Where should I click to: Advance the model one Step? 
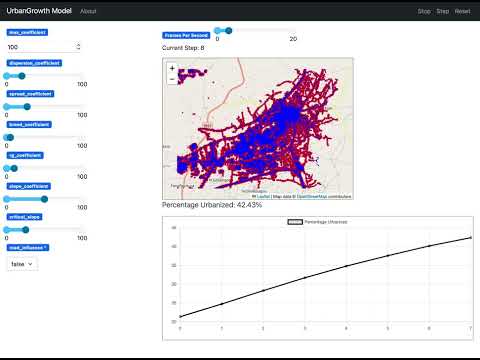[443, 11]
